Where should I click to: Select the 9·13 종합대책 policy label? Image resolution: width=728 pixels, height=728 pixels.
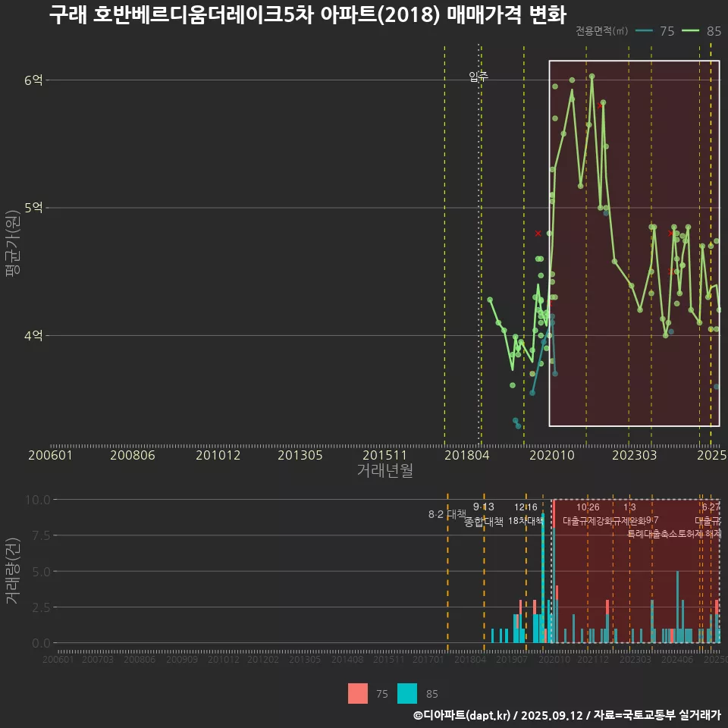[484, 515]
